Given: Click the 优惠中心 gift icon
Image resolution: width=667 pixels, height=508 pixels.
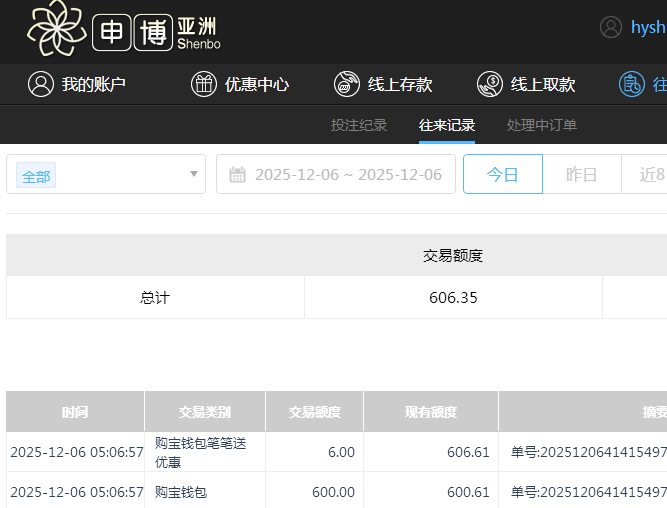Looking at the screenshot, I should (x=204, y=84).
